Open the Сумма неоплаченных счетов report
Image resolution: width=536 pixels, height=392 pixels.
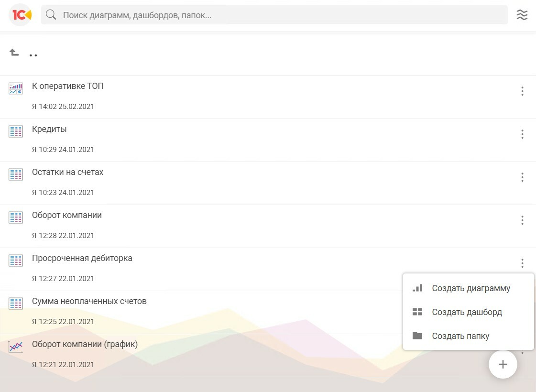89,301
